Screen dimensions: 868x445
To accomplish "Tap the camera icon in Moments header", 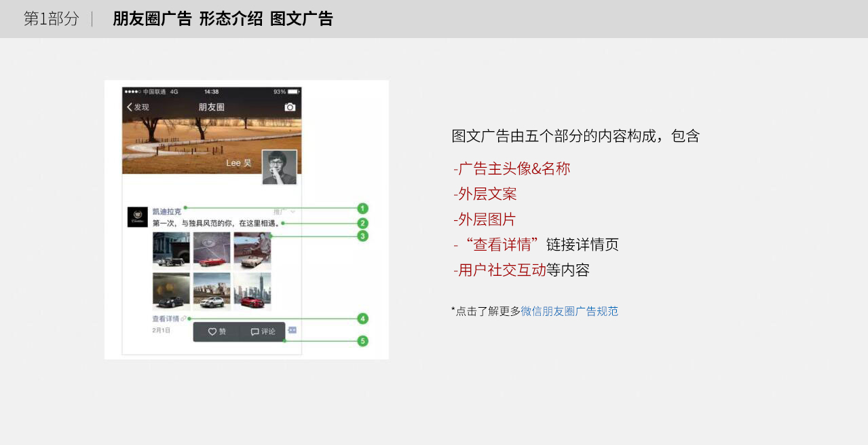I will point(290,107).
